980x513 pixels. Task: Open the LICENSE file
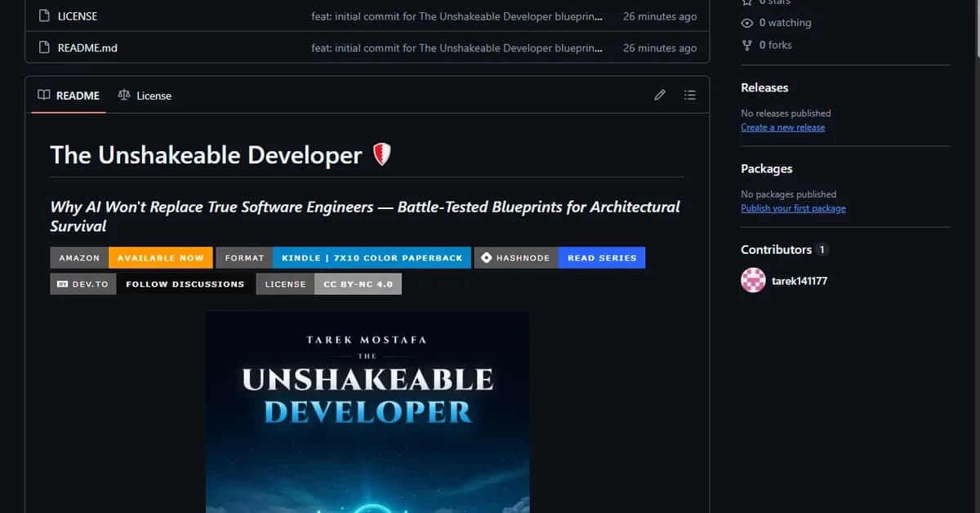(x=78, y=16)
